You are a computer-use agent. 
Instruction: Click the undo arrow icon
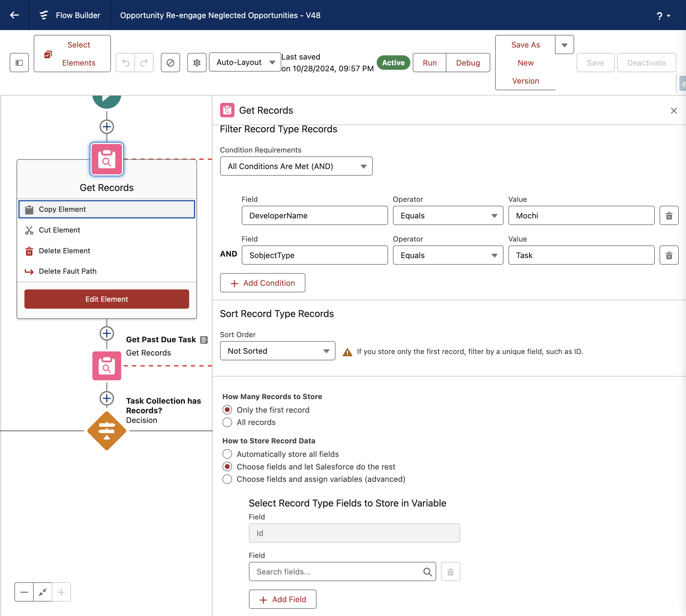(x=125, y=63)
